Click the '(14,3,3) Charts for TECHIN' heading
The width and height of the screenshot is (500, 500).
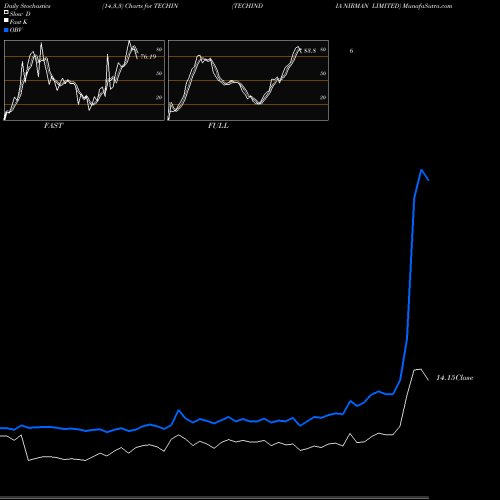[140, 6]
